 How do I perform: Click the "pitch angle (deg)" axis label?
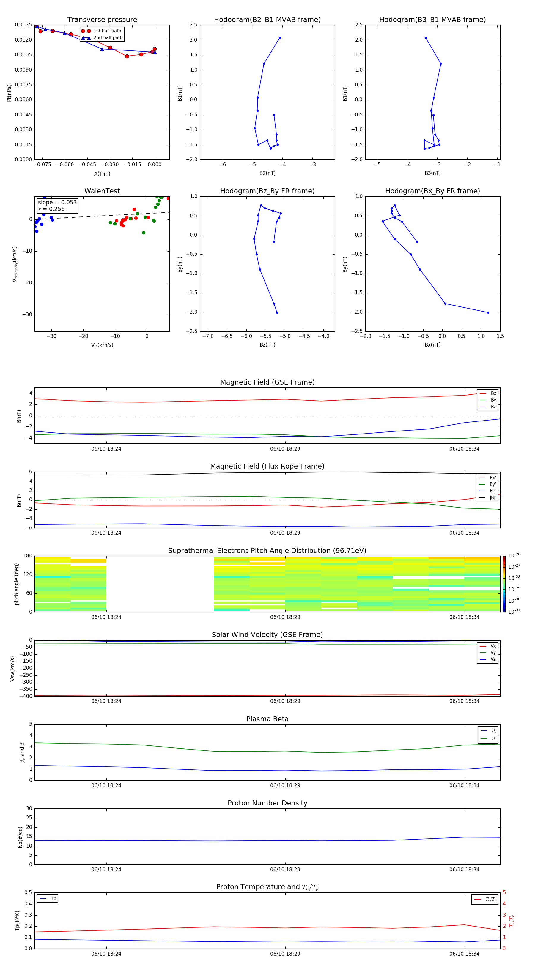[x=16, y=584]
